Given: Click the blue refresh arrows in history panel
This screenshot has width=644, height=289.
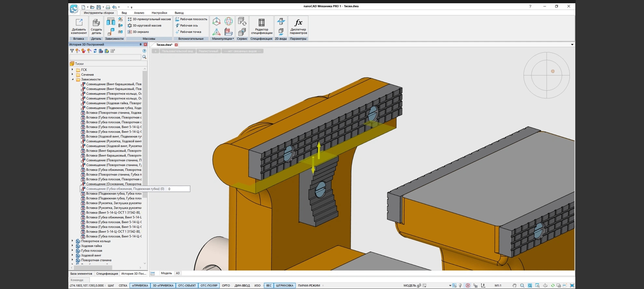Looking at the screenshot, I should coord(95,51).
